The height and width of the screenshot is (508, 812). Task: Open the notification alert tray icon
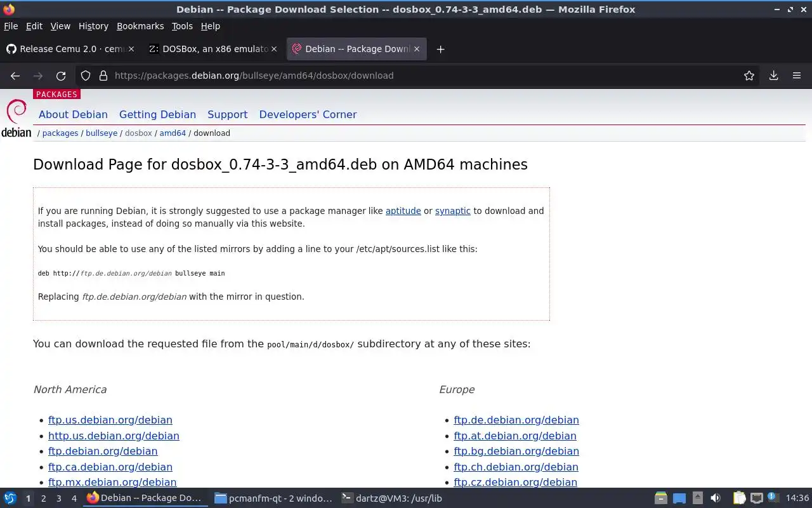tap(773, 498)
